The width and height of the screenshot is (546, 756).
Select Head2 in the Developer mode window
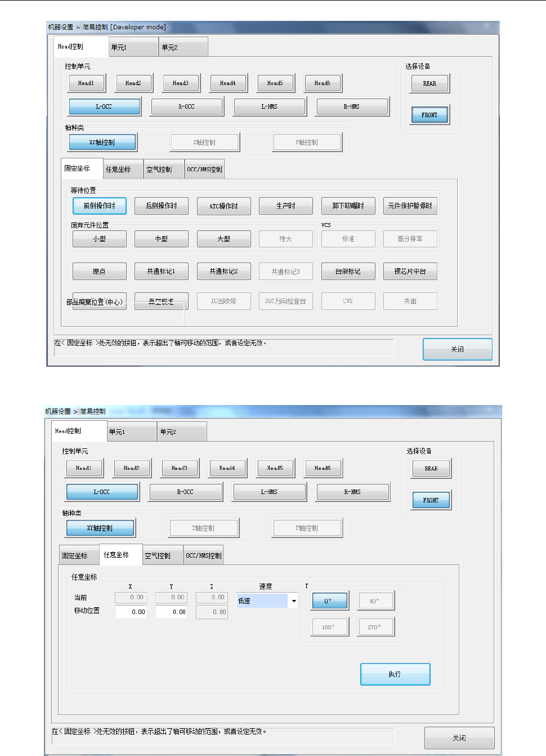pos(133,83)
